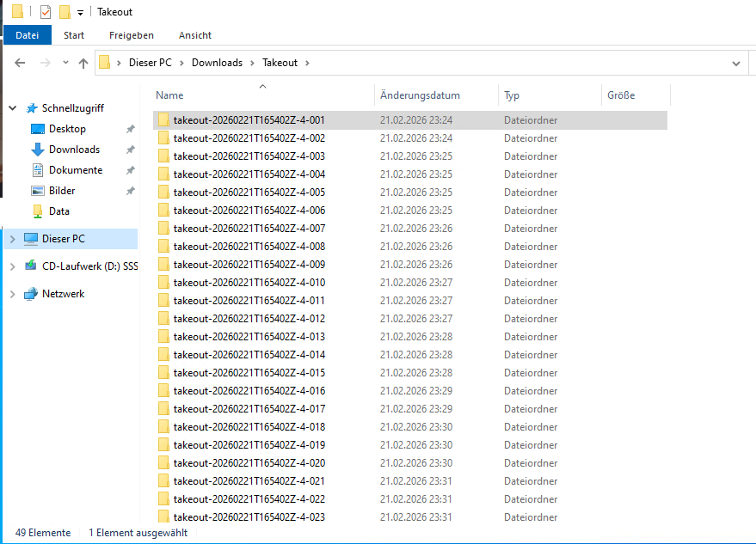Select folder name takeout-20260221T165402Z-4-004
Screen dimensions: 756x544
249,174
